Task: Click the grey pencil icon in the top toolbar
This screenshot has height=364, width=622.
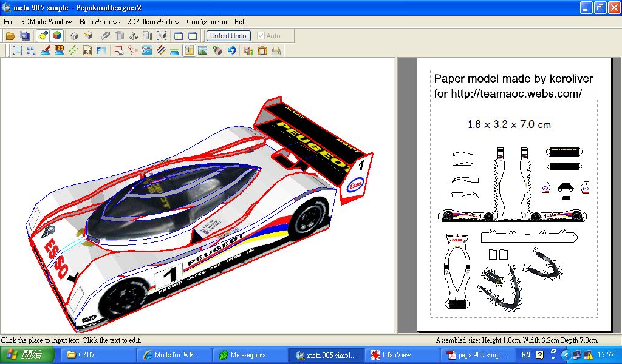Action: [105, 36]
